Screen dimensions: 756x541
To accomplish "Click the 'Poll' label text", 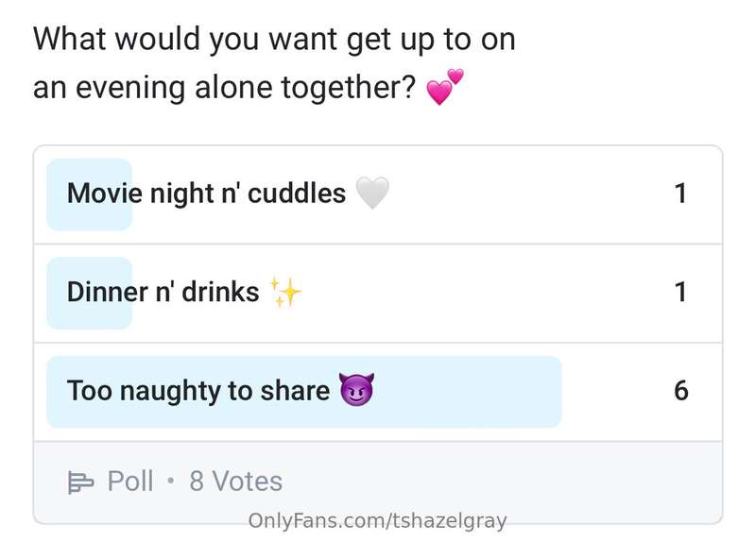I will coord(130,482).
